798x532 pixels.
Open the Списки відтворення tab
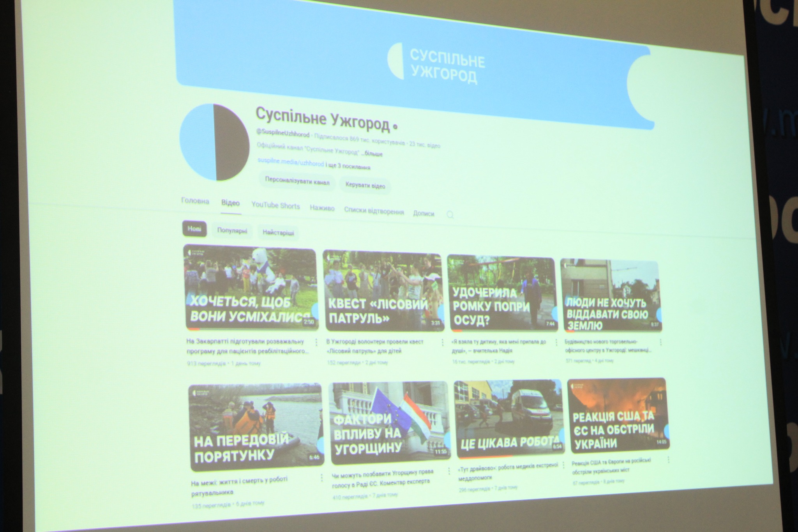click(x=374, y=211)
